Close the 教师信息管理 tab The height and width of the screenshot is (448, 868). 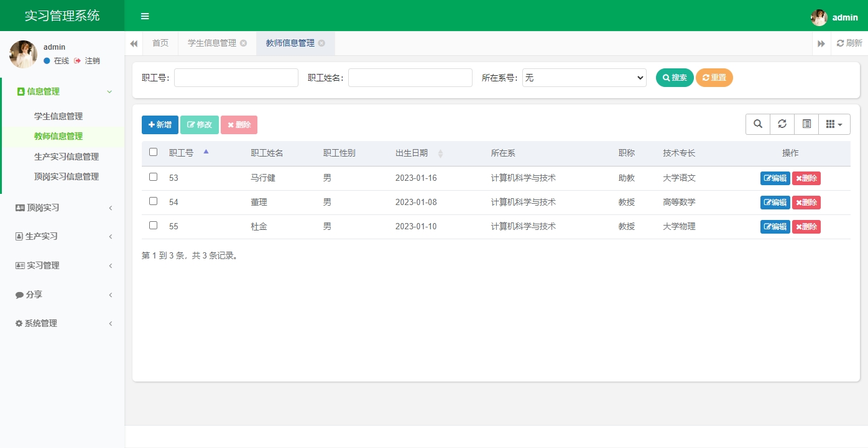[x=321, y=43]
